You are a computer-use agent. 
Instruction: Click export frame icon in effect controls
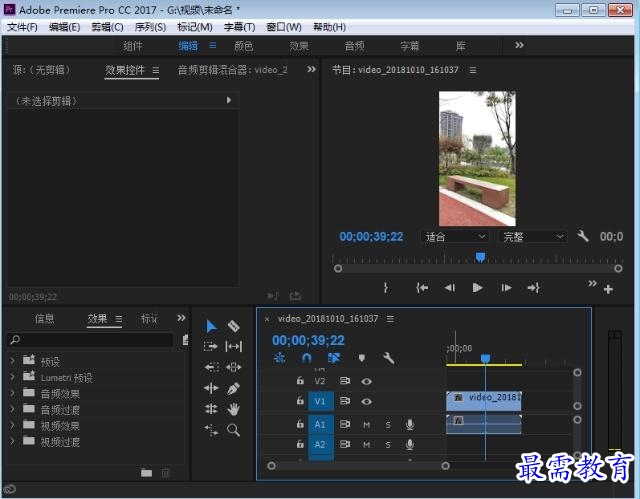click(x=295, y=296)
